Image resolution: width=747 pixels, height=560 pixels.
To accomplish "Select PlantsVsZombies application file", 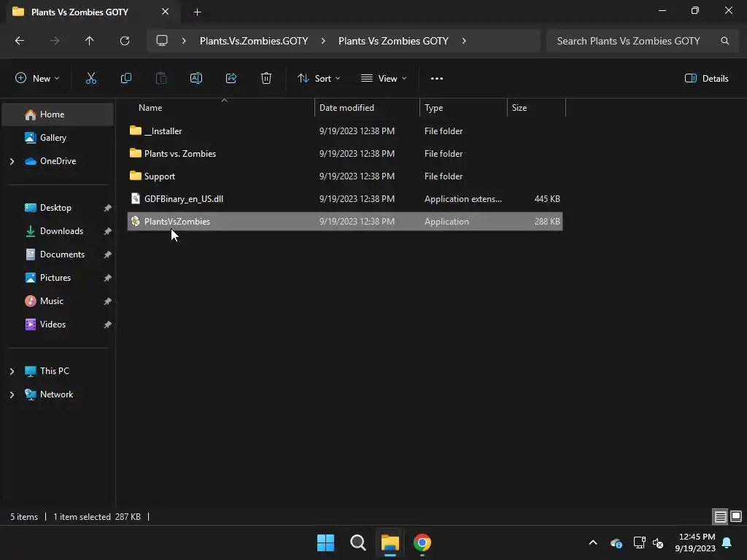I will (345, 222).
